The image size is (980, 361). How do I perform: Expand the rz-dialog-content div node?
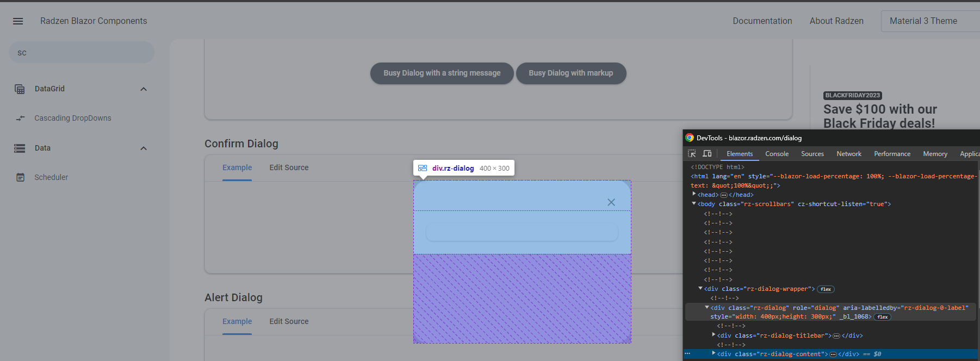714,353
